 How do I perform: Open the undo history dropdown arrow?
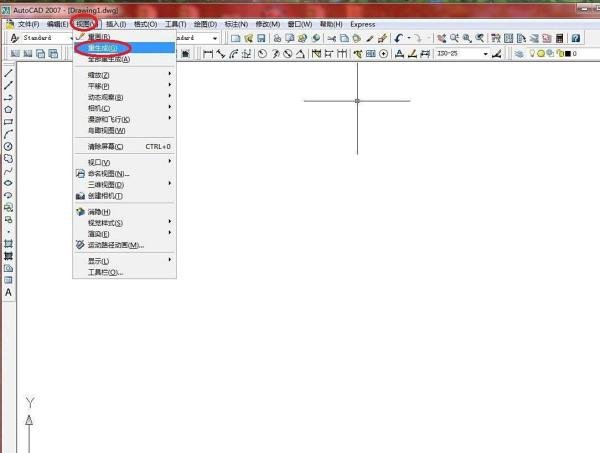(x=409, y=38)
